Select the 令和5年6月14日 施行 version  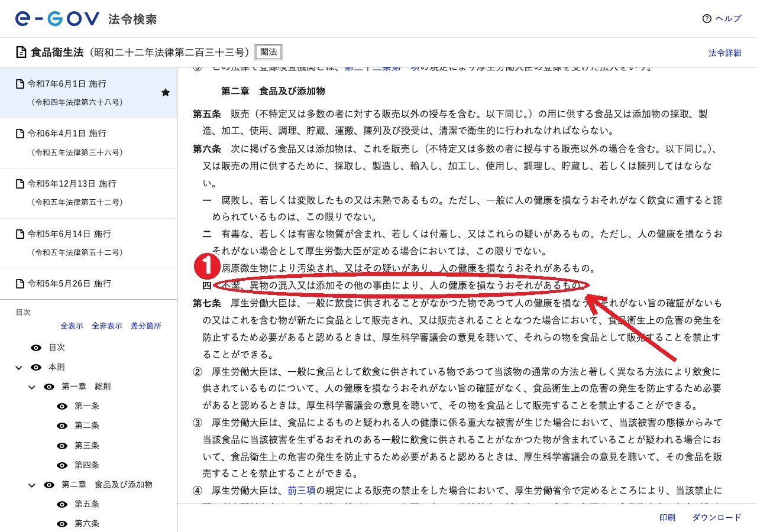[x=88, y=243]
